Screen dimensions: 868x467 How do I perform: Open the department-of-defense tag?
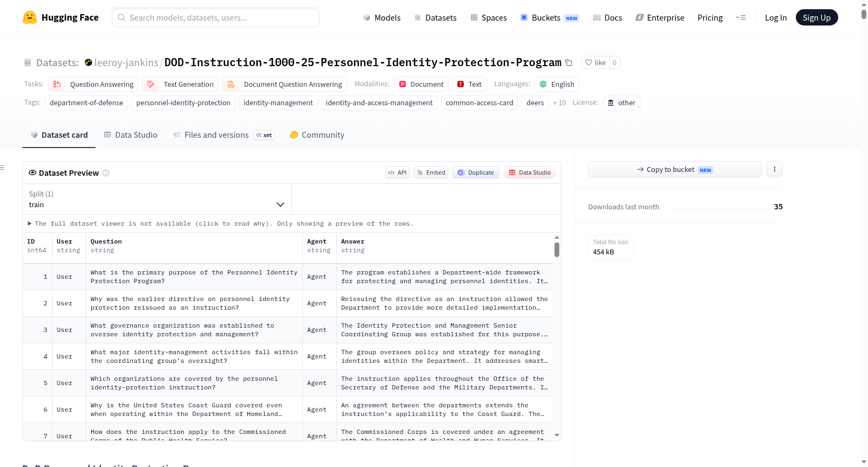click(86, 103)
